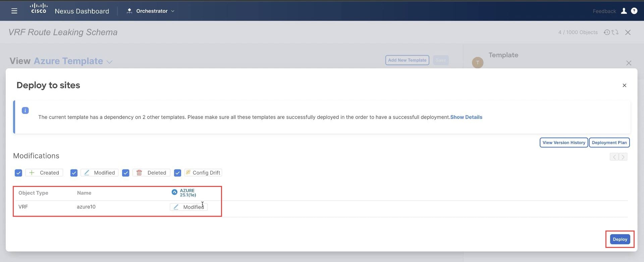Uncheck the Modified filter checkbox
Viewport: 644px width, 262px height.
click(x=74, y=173)
